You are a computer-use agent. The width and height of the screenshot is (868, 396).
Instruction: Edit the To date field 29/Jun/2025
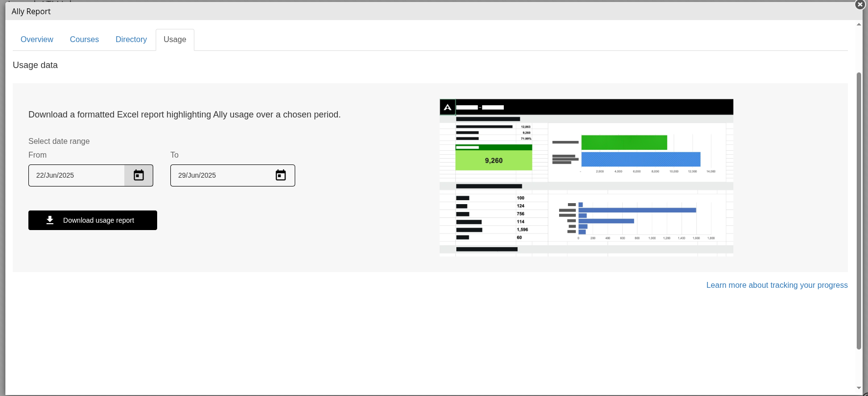(x=218, y=175)
